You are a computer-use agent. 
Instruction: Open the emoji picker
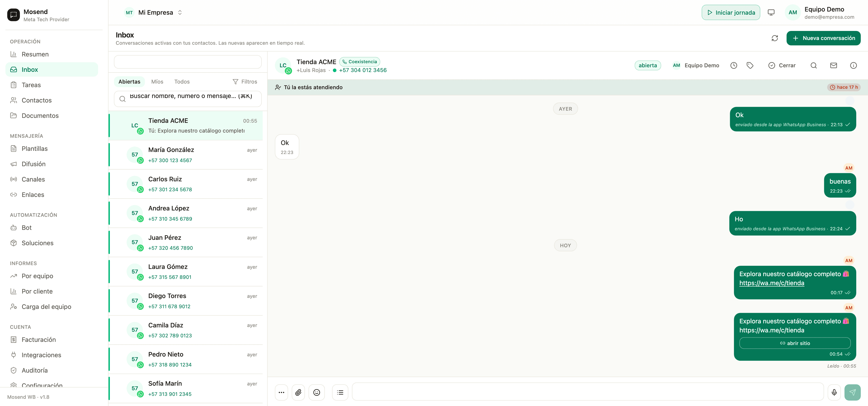(316, 392)
